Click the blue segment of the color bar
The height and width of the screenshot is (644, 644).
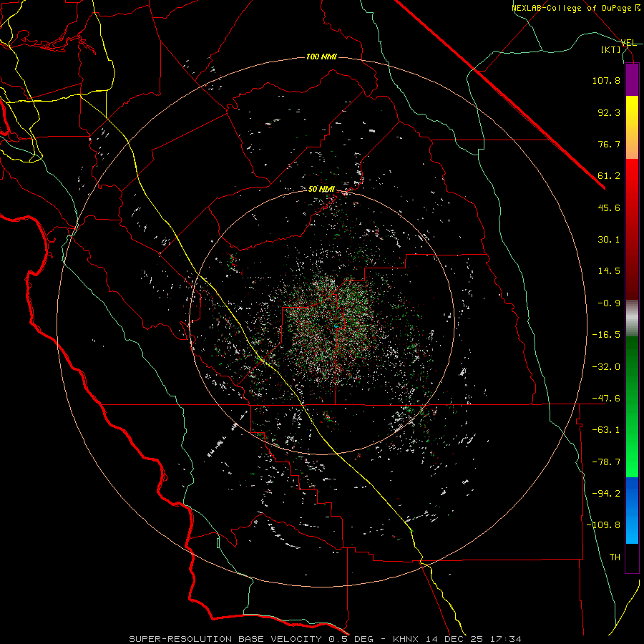pos(632,510)
